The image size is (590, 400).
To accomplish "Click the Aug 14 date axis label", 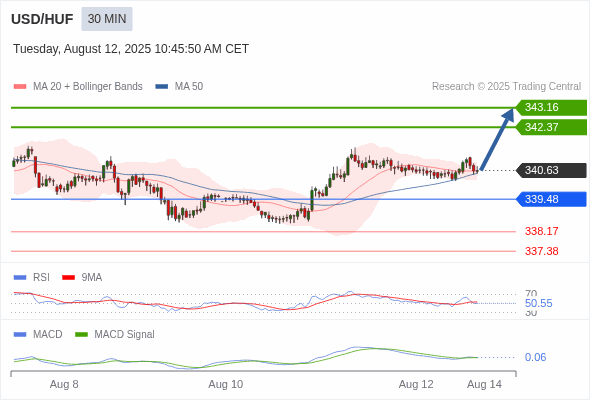I will click(x=484, y=384).
